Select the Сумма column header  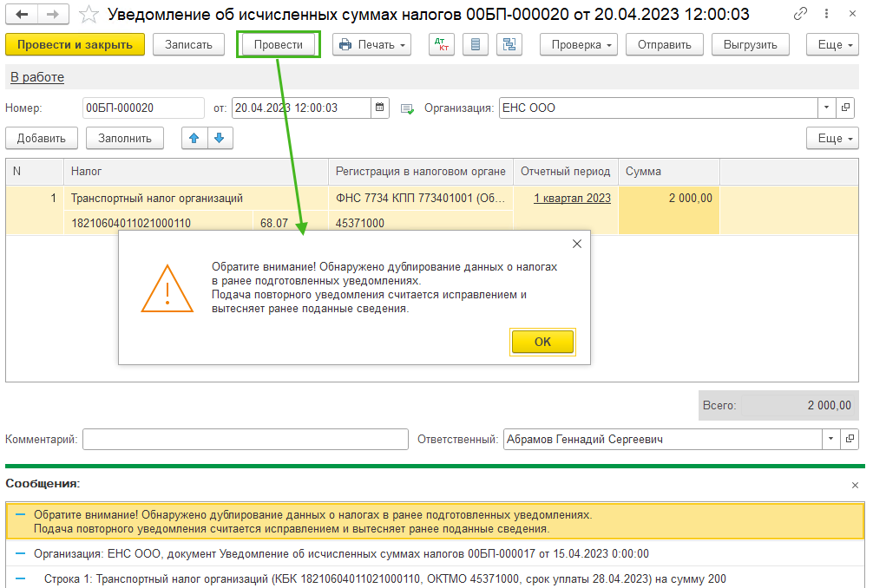(x=669, y=172)
